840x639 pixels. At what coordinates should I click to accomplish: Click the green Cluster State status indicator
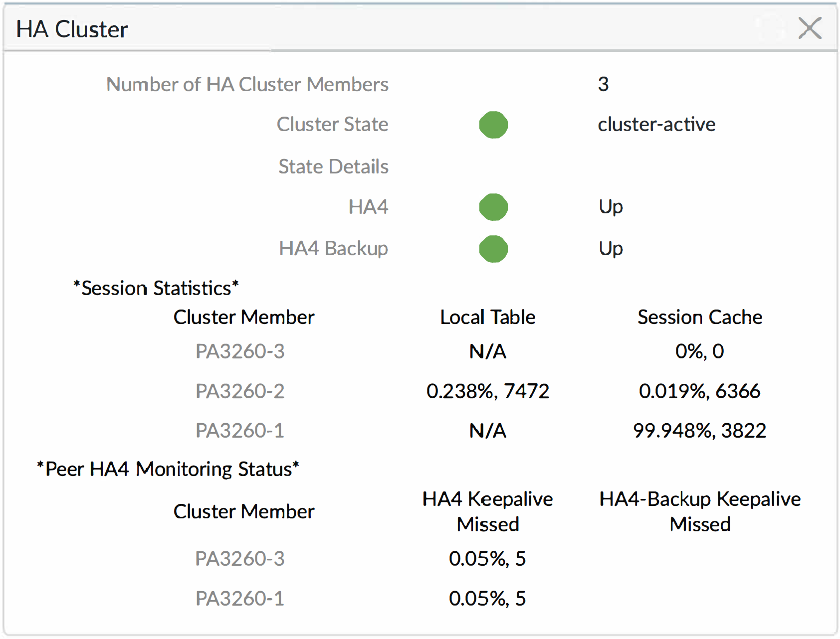click(x=493, y=125)
